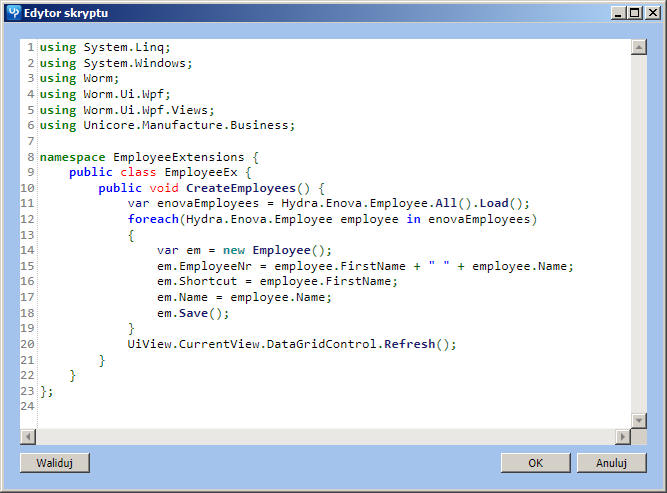
Task: Click the DataGridControl.Refresh call on line 20
Action: coord(362,344)
